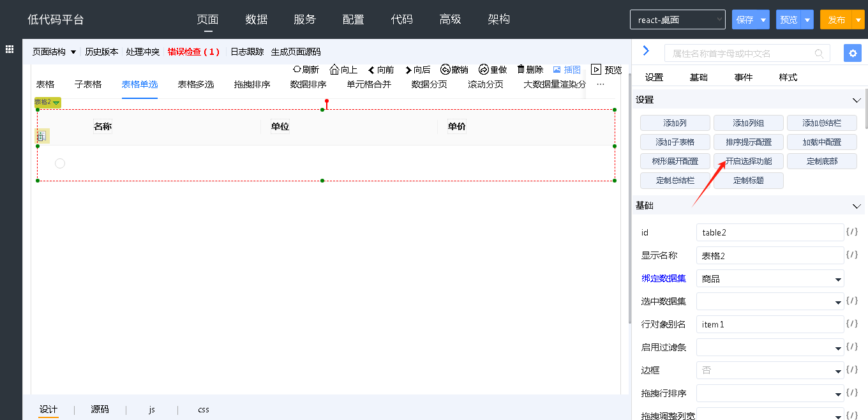The image size is (868, 420).
Task: Click the 添加列 button
Action: tap(675, 123)
